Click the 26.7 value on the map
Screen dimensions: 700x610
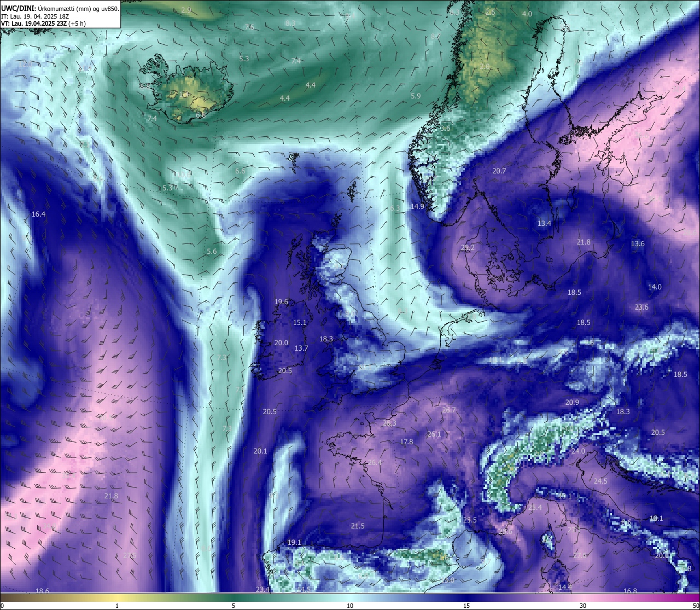(x=448, y=410)
